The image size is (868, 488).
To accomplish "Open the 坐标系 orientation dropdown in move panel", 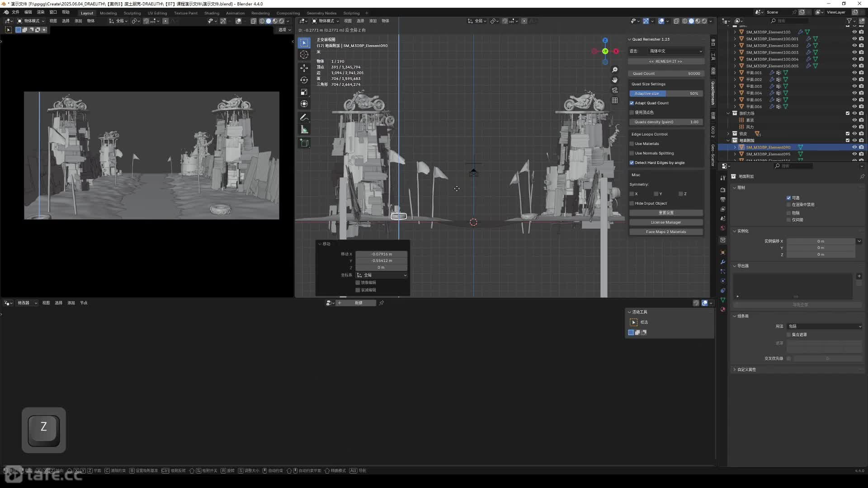I will click(382, 275).
